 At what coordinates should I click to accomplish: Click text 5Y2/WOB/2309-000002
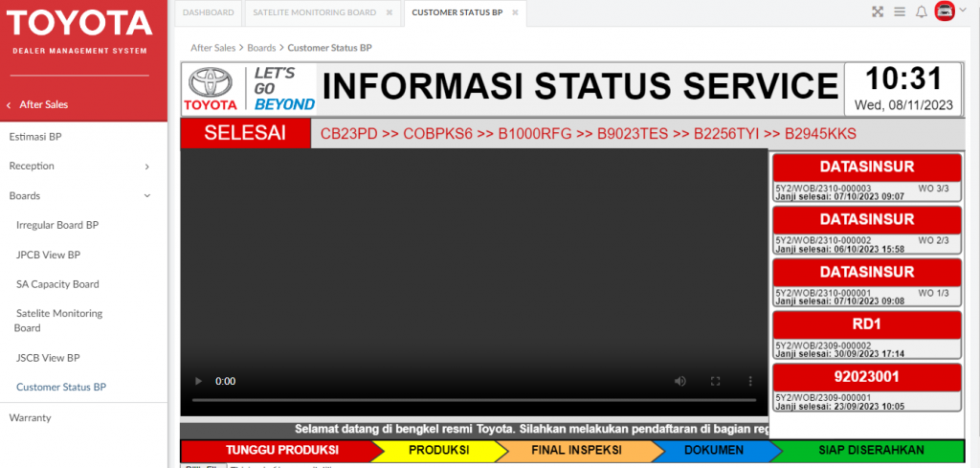coord(822,345)
